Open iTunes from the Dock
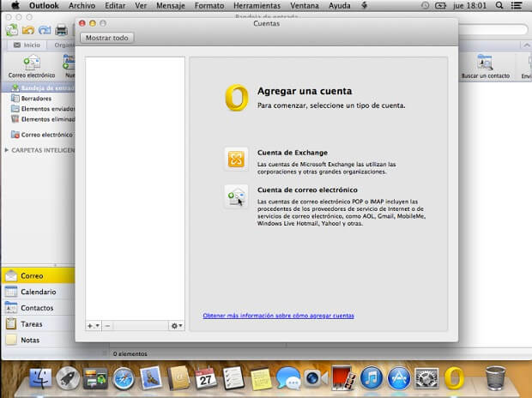532x398 pixels. click(372, 377)
